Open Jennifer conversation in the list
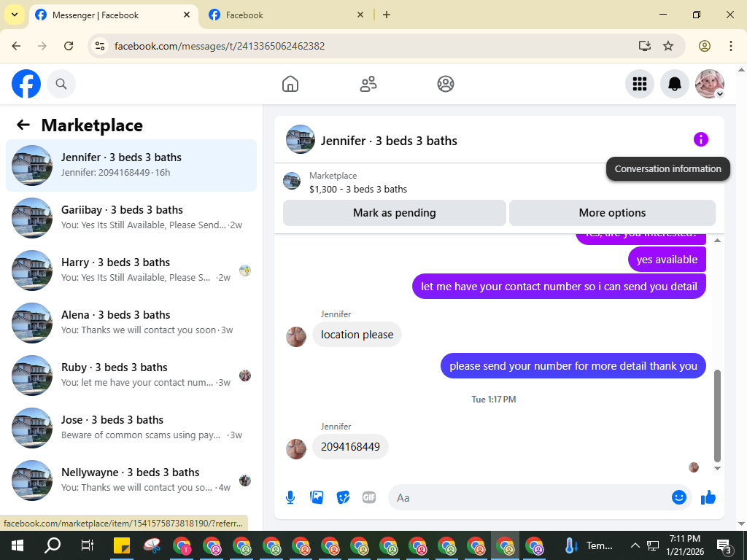The height and width of the screenshot is (560, 747). click(131, 166)
